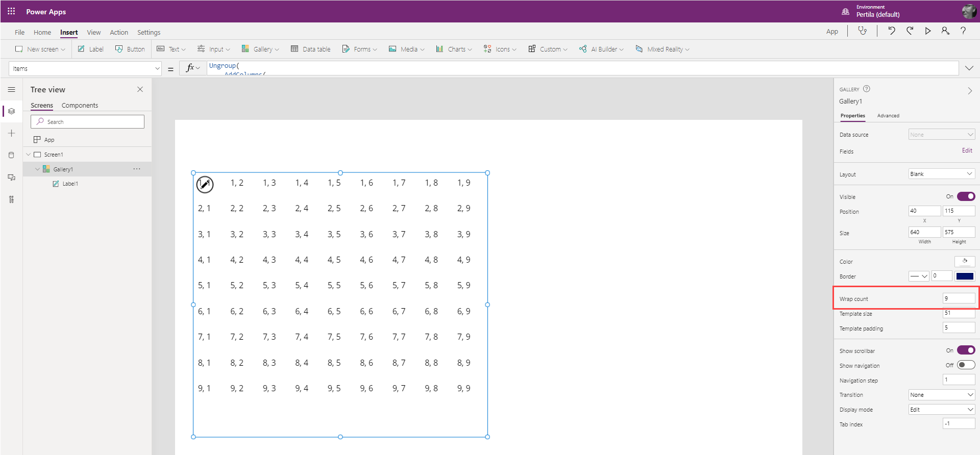The image size is (980, 455).
Task: Click the dark blue border color swatch
Action: click(965, 276)
